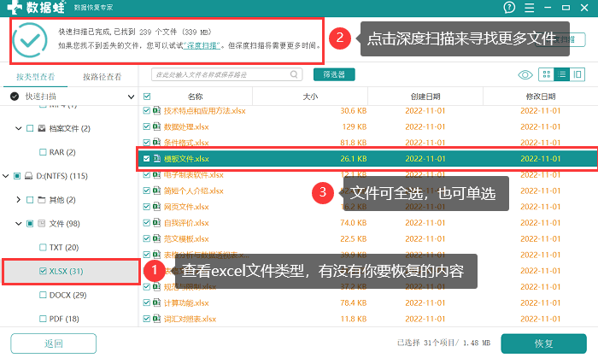
Task: Uncheck 网页文件.xlsx checkbox
Action: coord(146,207)
